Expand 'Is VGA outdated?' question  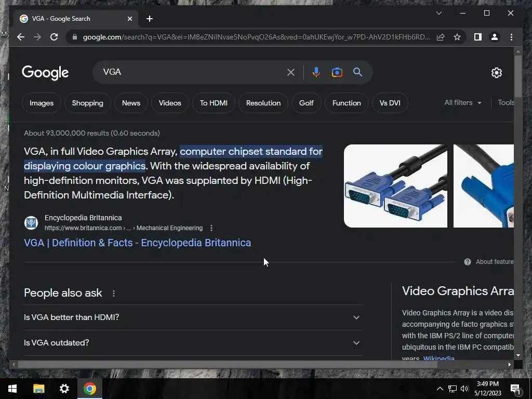193,343
